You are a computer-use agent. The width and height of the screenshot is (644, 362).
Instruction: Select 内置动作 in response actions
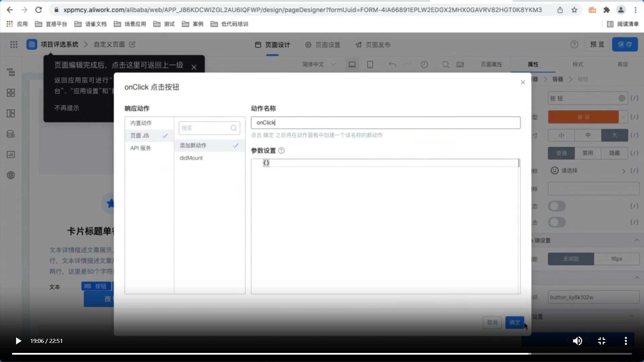[x=141, y=123]
